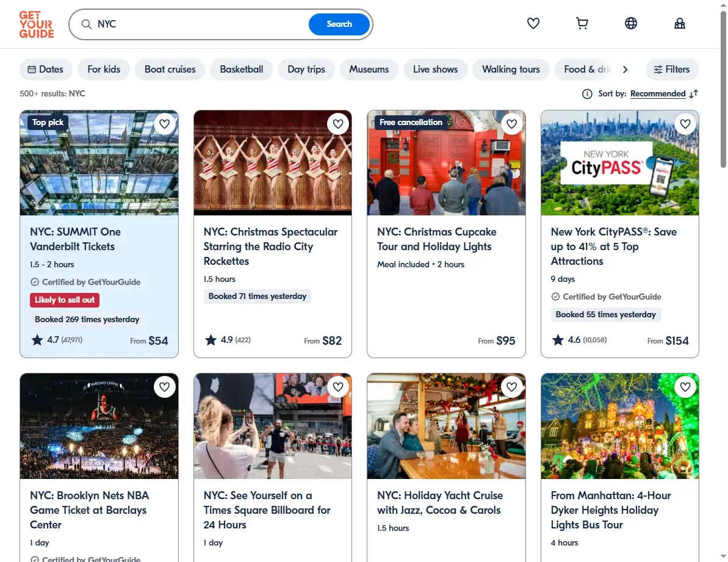The image size is (728, 562).
Task: Open the shopping cart
Action: tap(582, 23)
